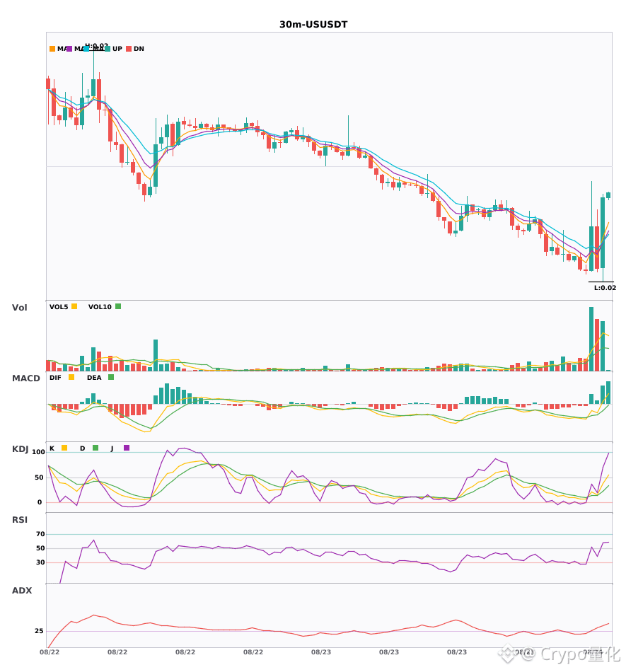Click the green VOL10 legend swatch
This screenshot has width=626, height=672.
click(x=118, y=306)
